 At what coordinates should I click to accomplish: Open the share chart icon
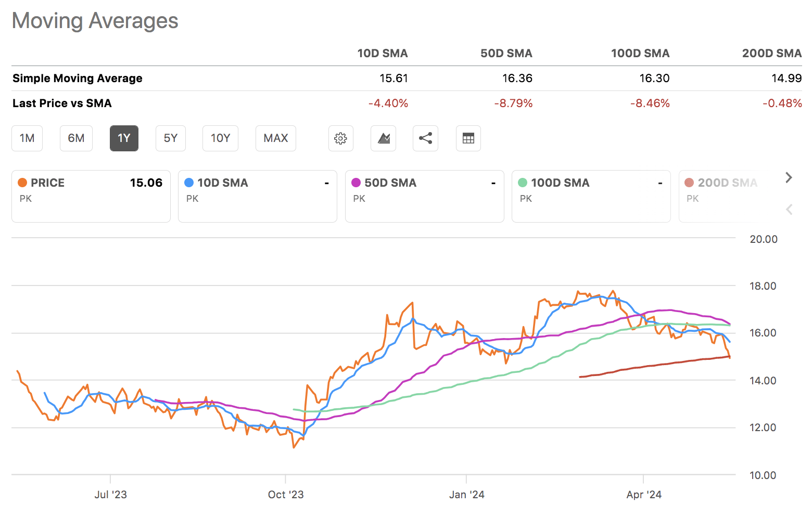click(x=425, y=138)
